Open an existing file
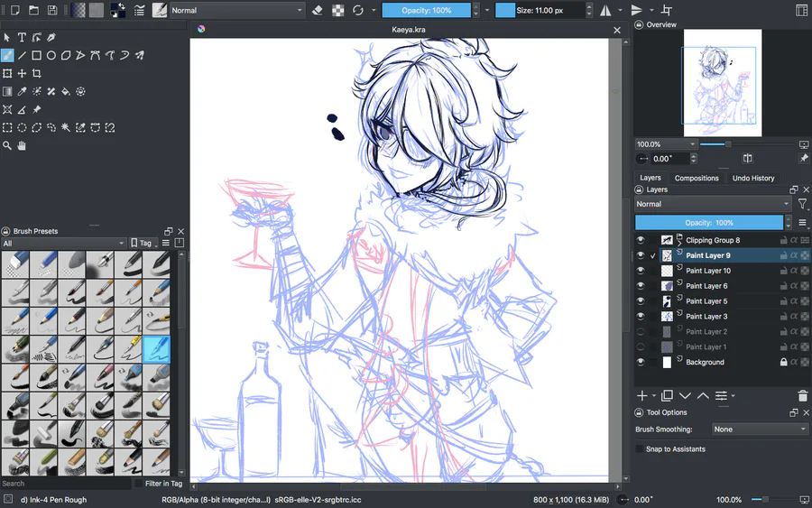 pyautogui.click(x=33, y=10)
